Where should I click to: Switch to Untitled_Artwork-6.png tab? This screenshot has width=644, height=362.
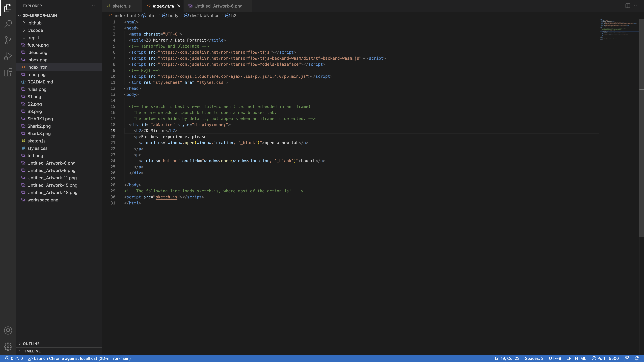(x=218, y=6)
